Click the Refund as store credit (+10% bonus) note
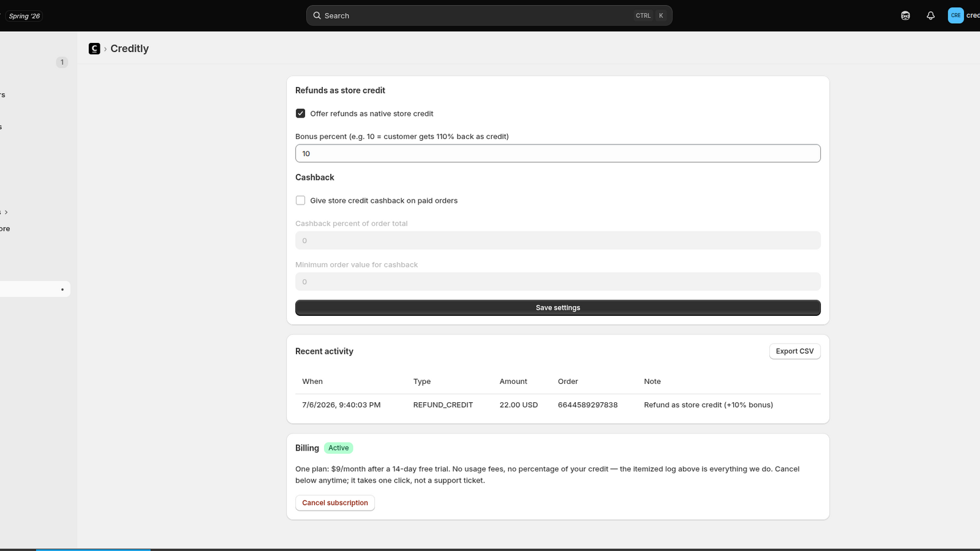Image resolution: width=980 pixels, height=551 pixels. click(709, 405)
